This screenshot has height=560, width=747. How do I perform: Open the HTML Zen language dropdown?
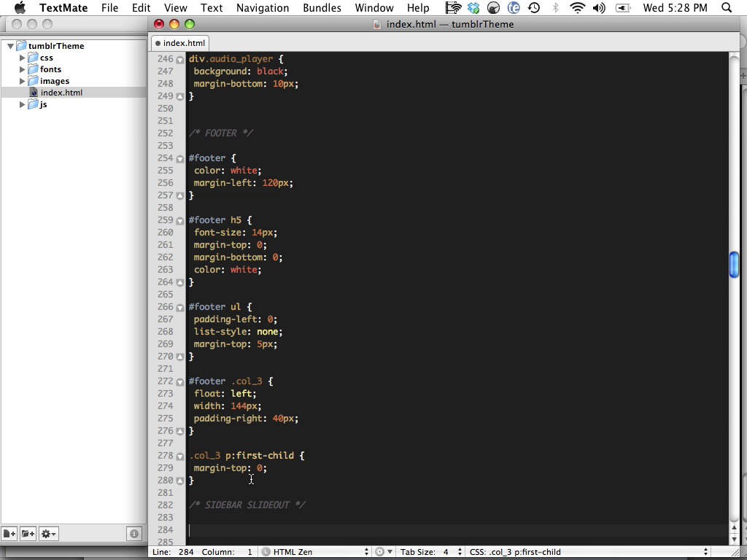click(x=315, y=552)
